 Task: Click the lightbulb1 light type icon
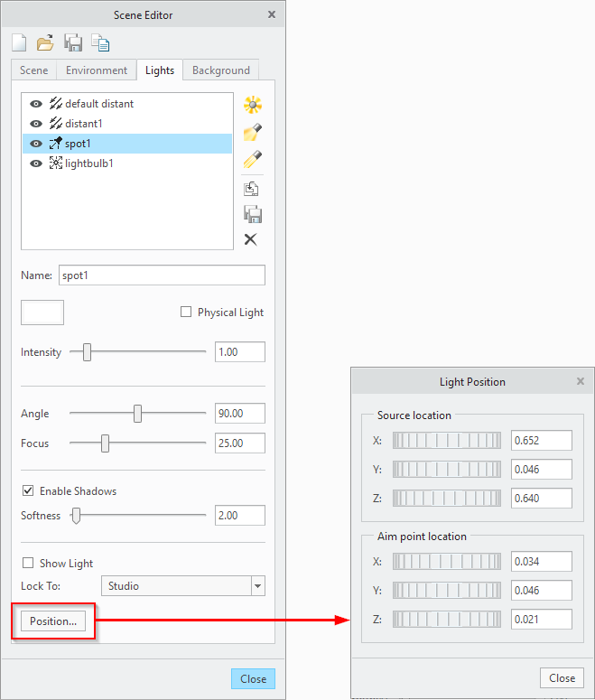point(55,163)
